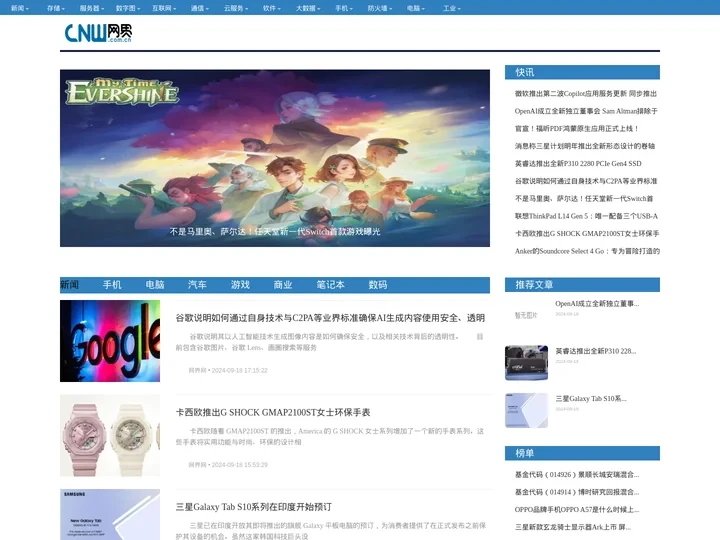The height and width of the screenshot is (540, 720).
Task: Open 快讯 item about 三星卷轴设计
Action: pyautogui.click(x=585, y=146)
